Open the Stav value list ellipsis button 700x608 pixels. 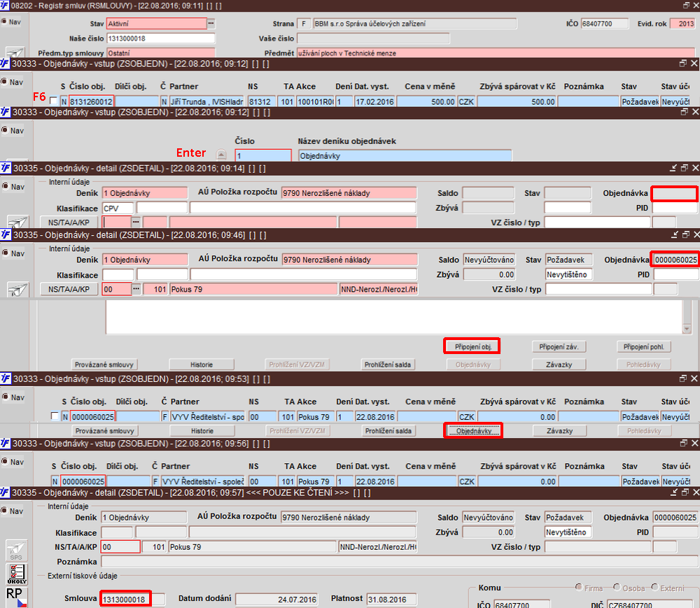point(211,23)
